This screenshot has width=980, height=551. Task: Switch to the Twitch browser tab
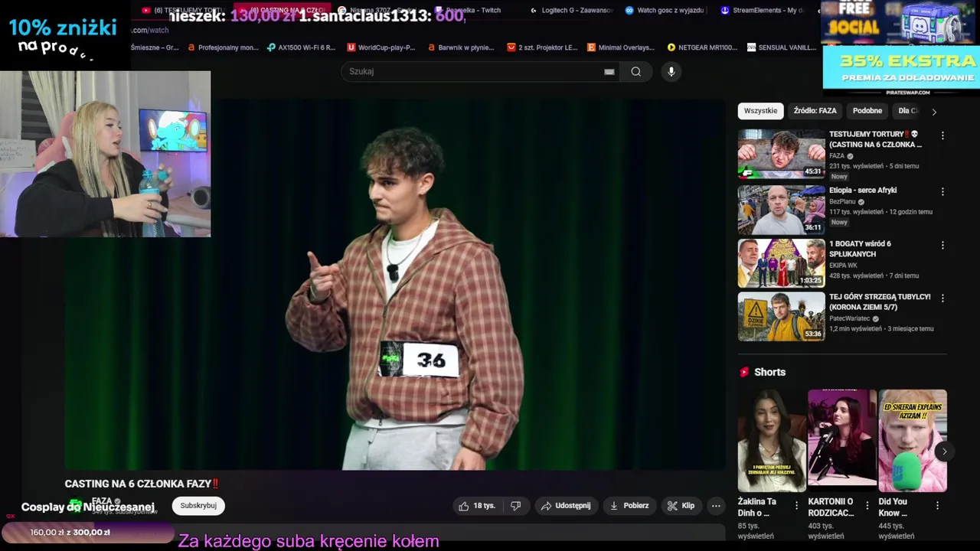(x=467, y=10)
